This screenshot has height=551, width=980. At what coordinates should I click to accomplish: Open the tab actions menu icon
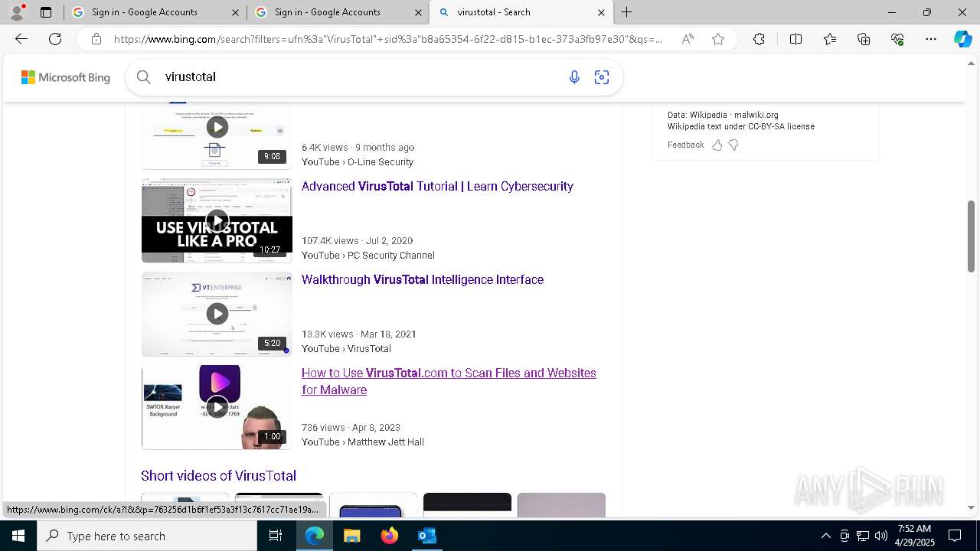click(46, 12)
